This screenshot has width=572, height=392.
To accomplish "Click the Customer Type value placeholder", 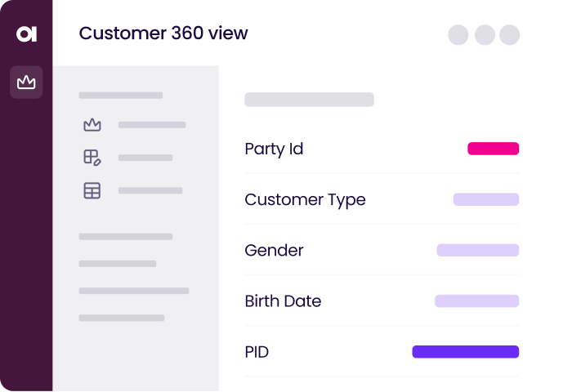I will pos(486,199).
